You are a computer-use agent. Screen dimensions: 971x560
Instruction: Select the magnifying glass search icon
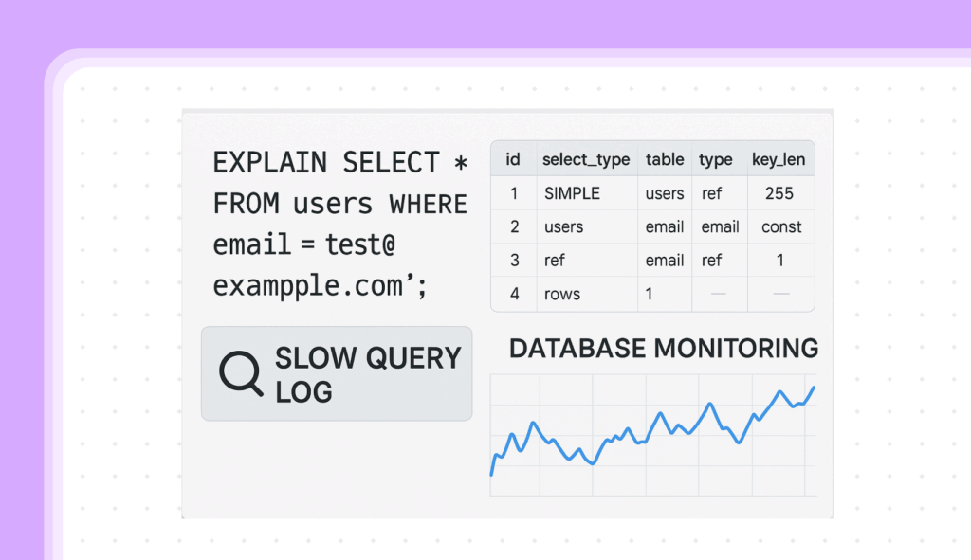point(241,373)
